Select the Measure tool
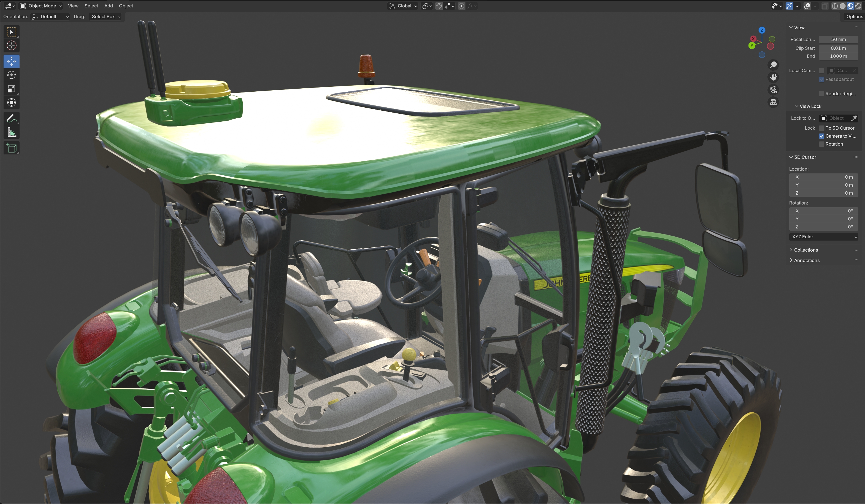 pos(11,132)
